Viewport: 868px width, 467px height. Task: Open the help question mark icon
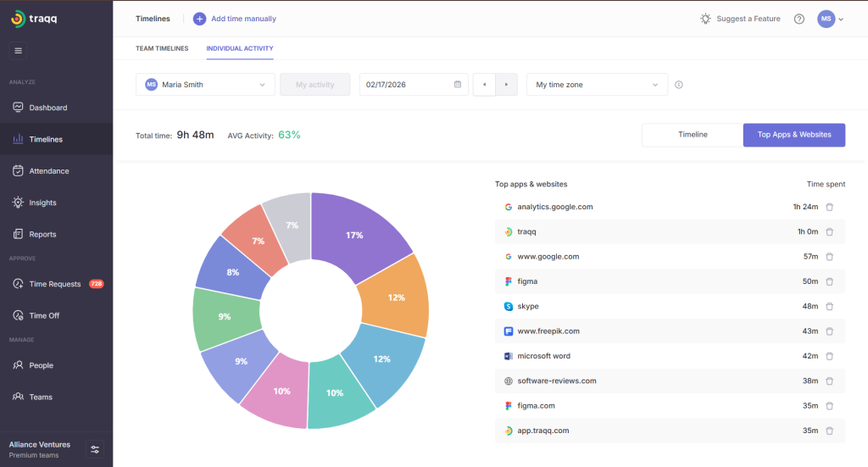[x=798, y=19]
